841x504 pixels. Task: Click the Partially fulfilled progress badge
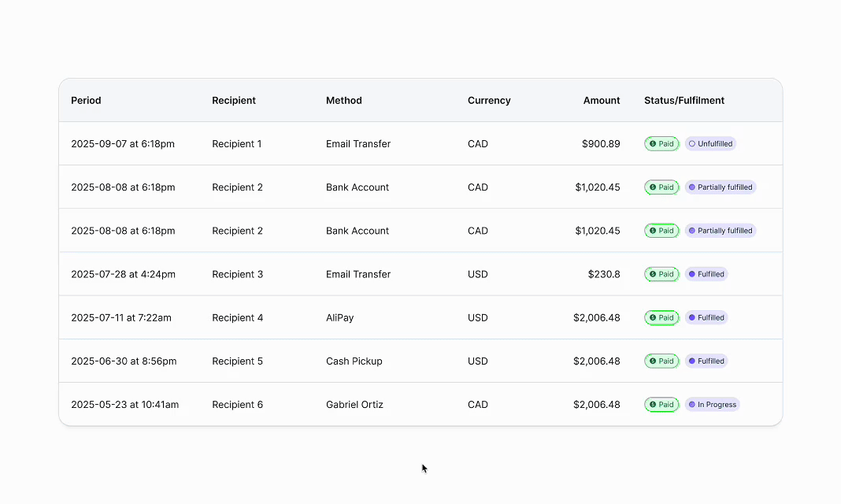[721, 187]
